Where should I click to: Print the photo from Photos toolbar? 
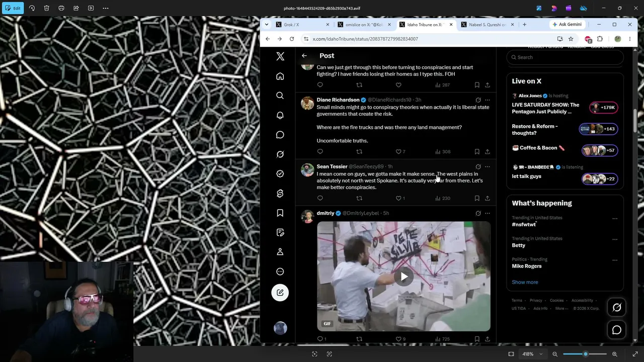click(x=61, y=8)
